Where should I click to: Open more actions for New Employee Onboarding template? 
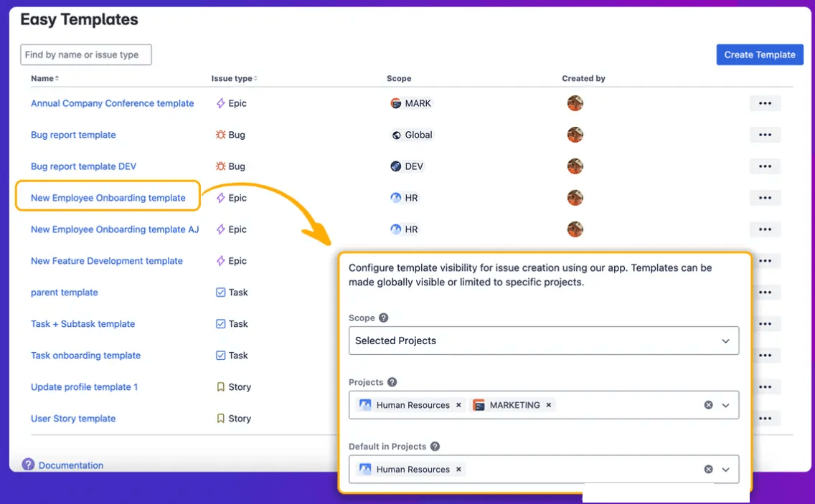(765, 198)
